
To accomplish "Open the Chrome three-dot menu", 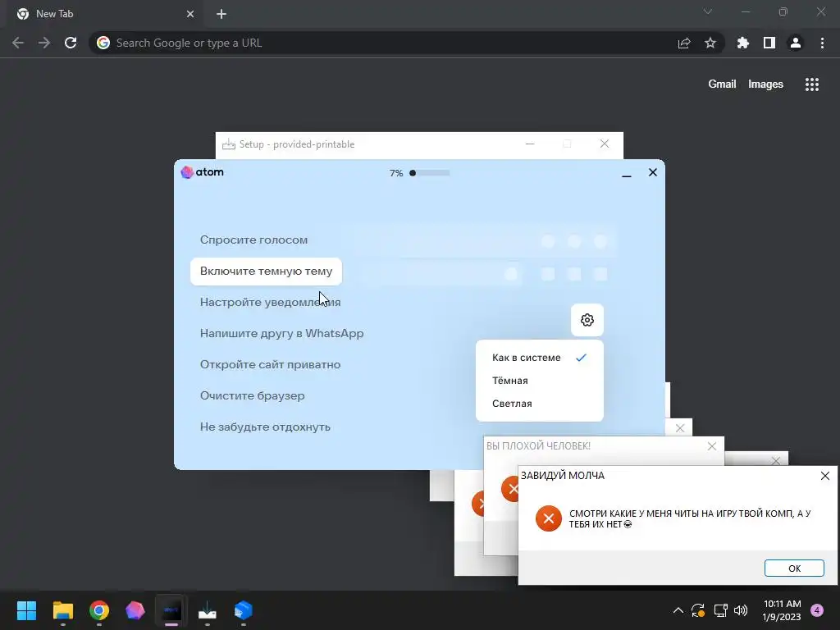I will (x=822, y=43).
